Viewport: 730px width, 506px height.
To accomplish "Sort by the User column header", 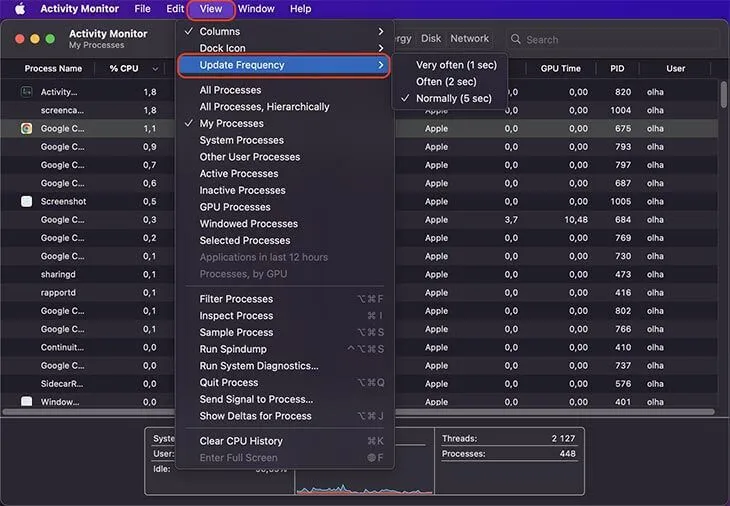I will (x=675, y=69).
